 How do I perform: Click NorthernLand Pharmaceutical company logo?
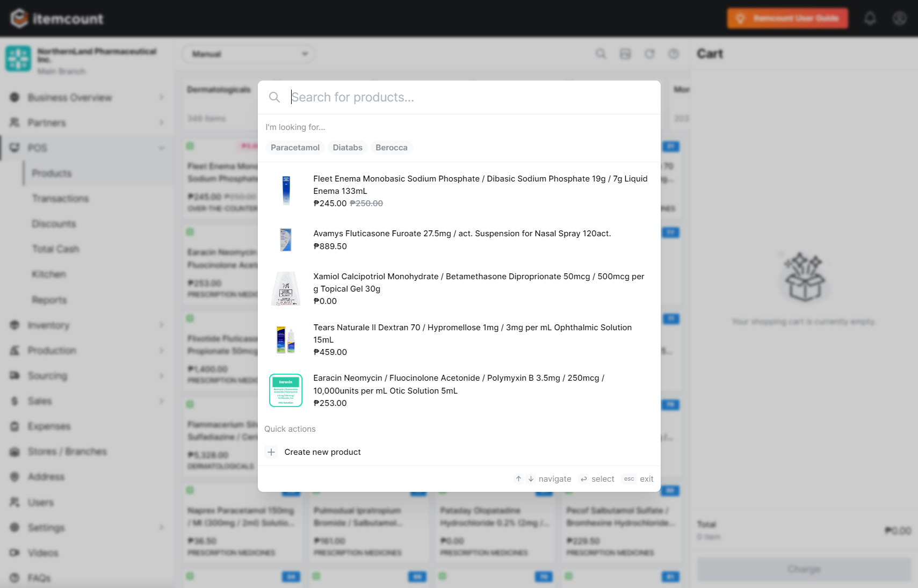(18, 59)
